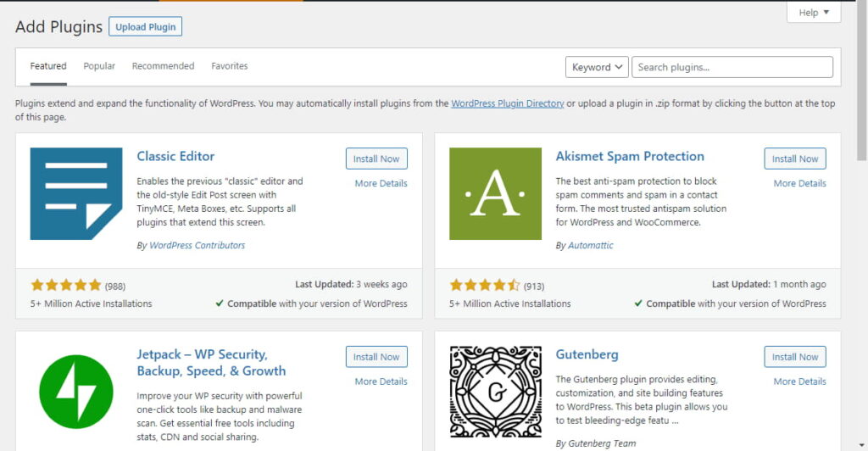
Task: Click Akismet's 5+ Million Active Installations
Action: [509, 303]
